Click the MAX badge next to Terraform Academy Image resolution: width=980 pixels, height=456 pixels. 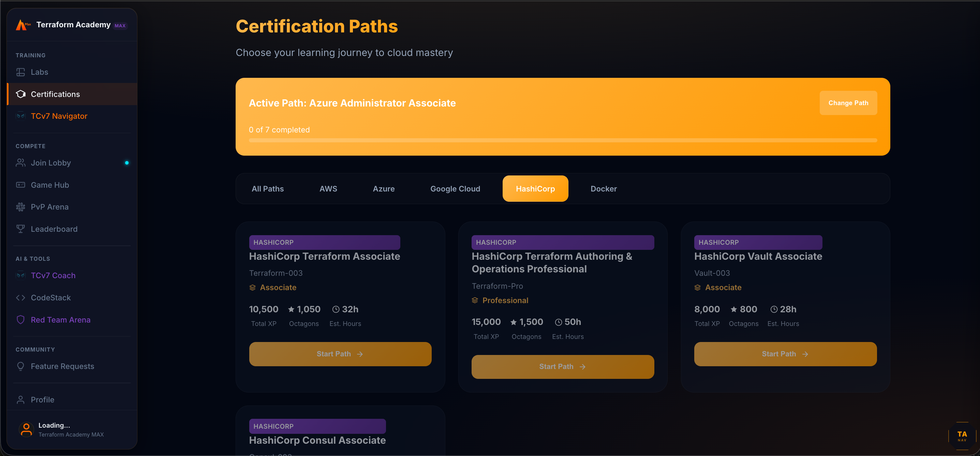(120, 26)
